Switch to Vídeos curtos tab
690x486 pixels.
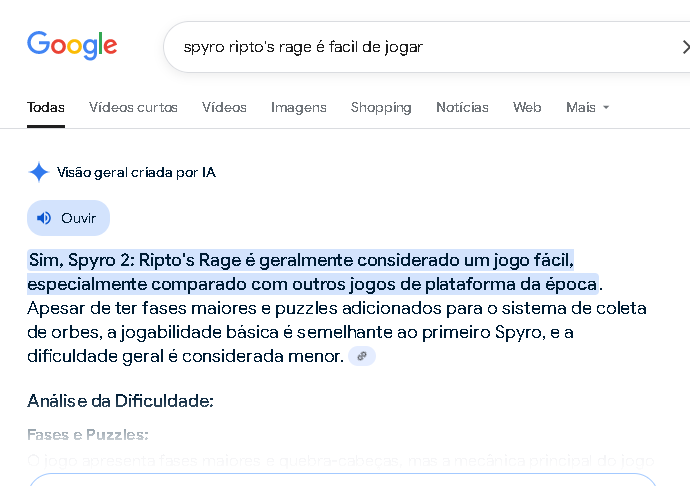[133, 107]
